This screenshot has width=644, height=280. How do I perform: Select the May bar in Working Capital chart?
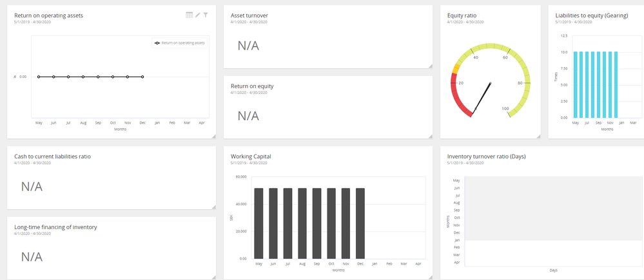click(x=259, y=223)
